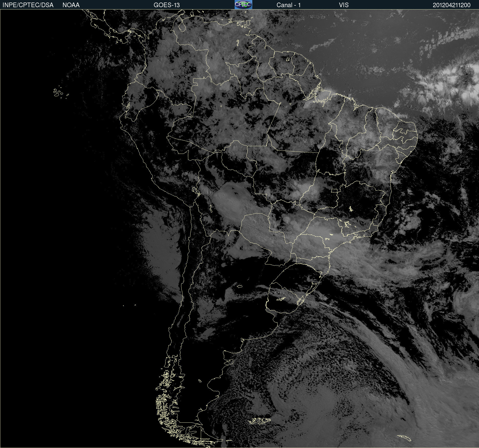Select the 201204211200 timestamp text

tap(452, 5)
